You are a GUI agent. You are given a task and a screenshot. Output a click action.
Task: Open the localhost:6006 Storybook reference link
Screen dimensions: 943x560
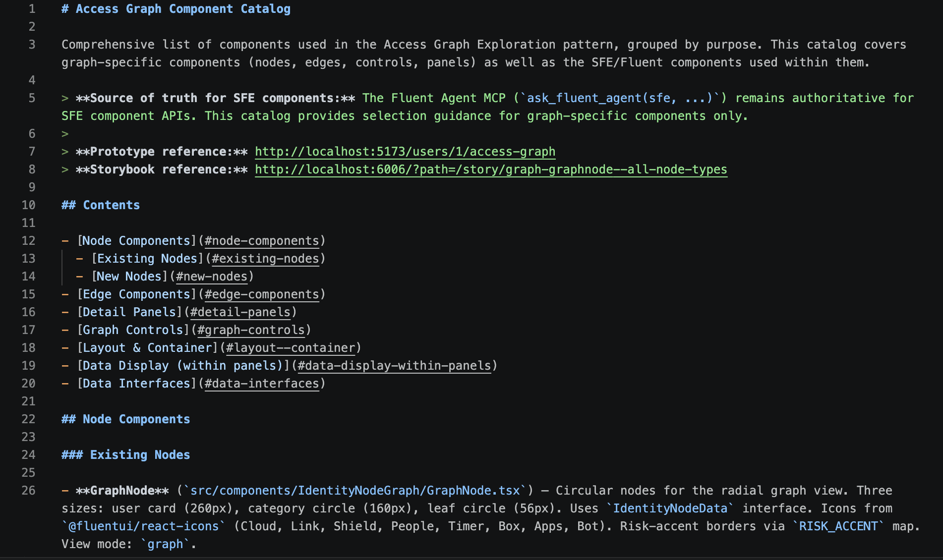(x=491, y=169)
